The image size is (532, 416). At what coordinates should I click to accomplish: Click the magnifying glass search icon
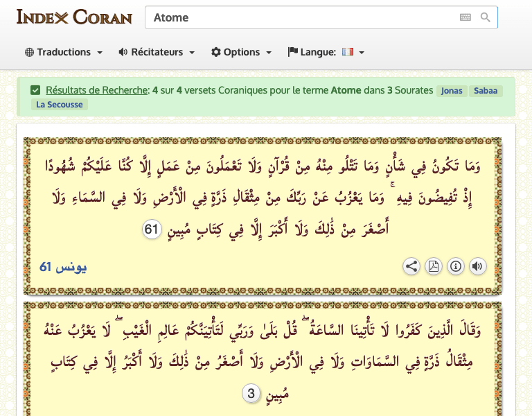[x=486, y=17]
